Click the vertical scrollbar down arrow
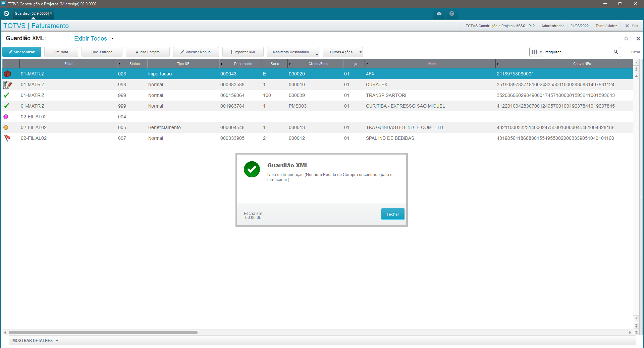 click(636, 318)
